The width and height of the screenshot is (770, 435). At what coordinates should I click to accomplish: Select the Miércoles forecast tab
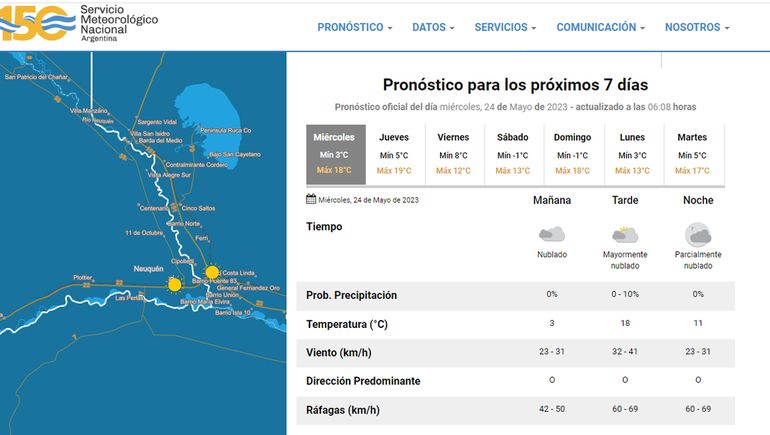[335, 154]
